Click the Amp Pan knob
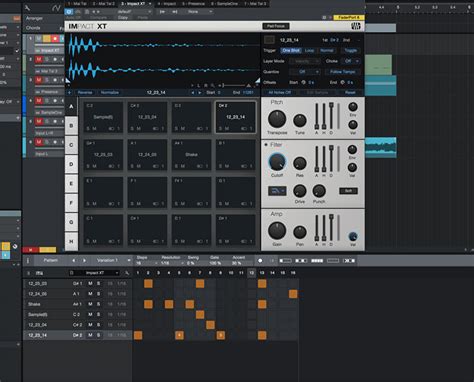This screenshot has width=474, height=382. (x=300, y=232)
